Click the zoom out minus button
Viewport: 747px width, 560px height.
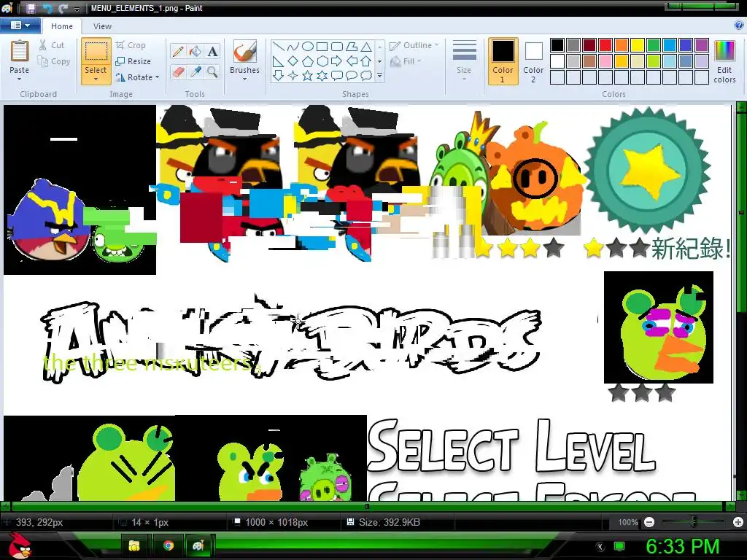coord(649,522)
